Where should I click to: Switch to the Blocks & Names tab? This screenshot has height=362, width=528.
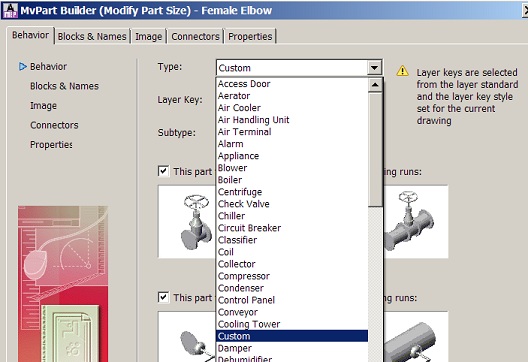(x=92, y=36)
